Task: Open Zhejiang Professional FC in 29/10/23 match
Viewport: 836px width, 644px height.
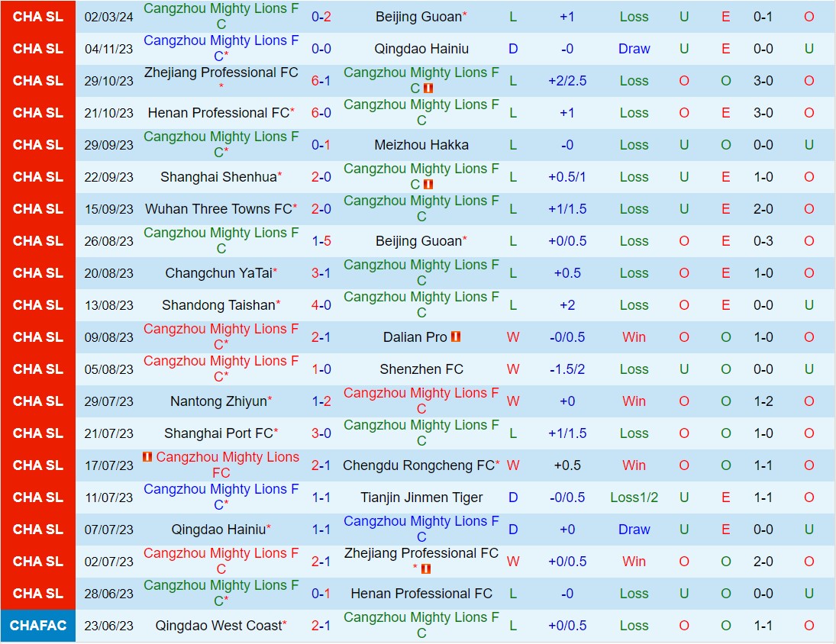Action: click(221, 72)
